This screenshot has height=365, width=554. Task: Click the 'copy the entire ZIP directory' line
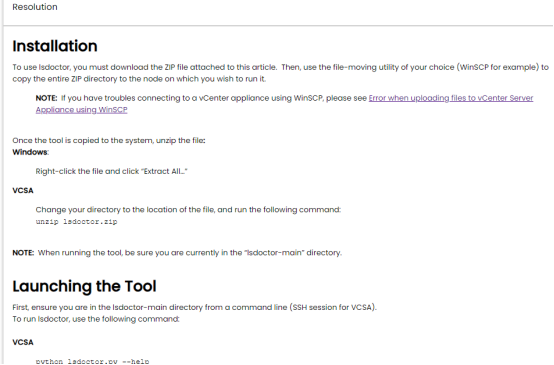tap(139, 79)
